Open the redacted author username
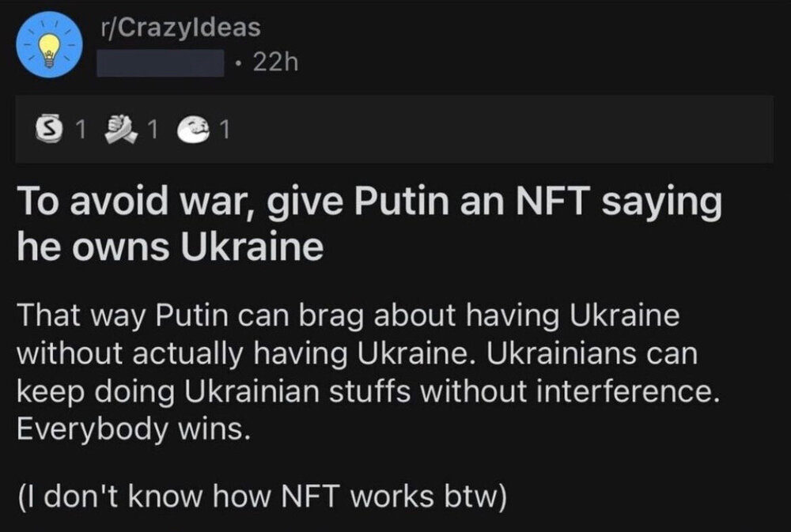 pyautogui.click(x=161, y=62)
